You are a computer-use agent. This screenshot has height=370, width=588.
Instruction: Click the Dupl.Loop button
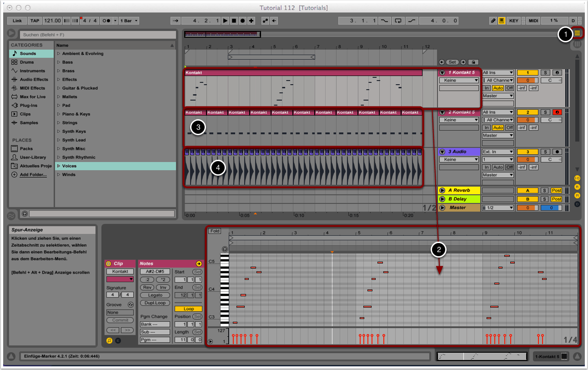(x=155, y=303)
